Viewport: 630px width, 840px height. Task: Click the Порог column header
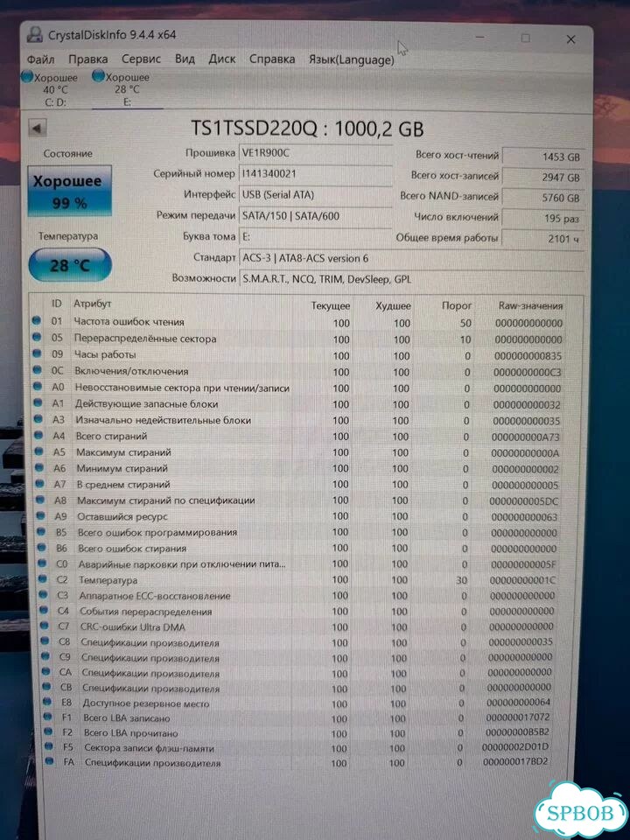click(x=457, y=306)
